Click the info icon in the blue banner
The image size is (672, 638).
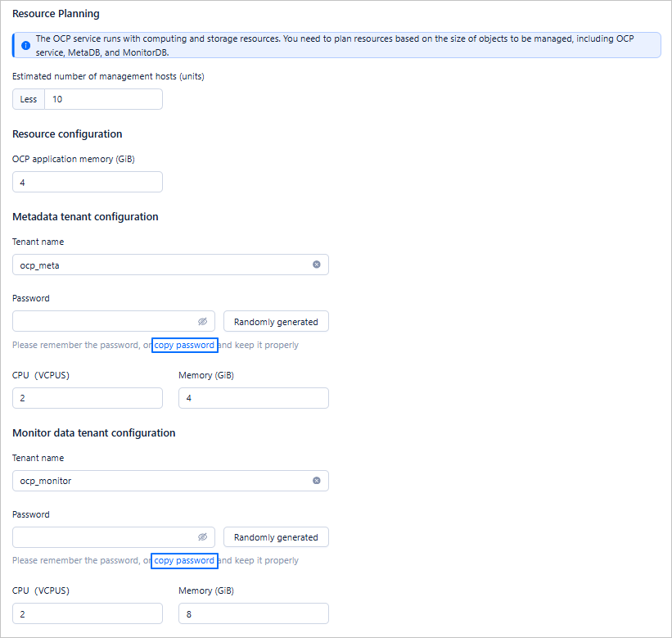click(x=25, y=45)
